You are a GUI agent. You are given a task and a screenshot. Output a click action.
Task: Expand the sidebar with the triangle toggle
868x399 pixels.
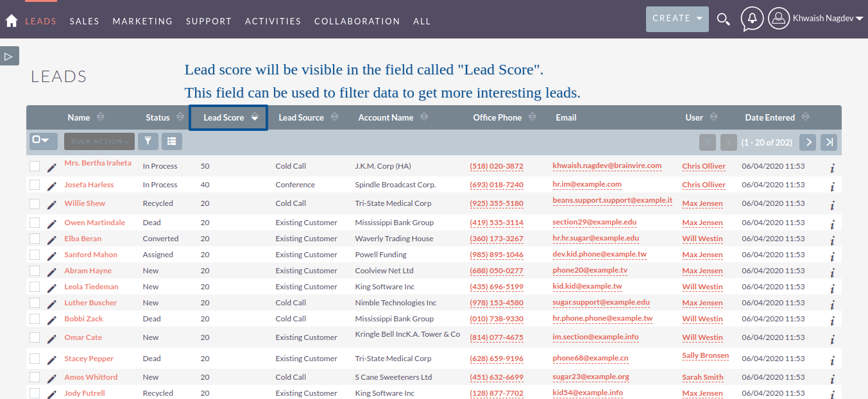click(x=9, y=56)
